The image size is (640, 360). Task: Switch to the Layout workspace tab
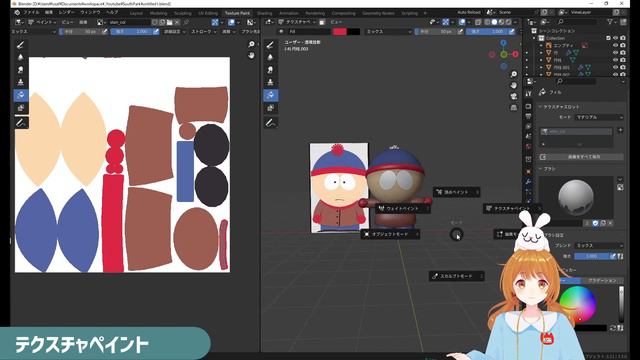pyautogui.click(x=136, y=13)
